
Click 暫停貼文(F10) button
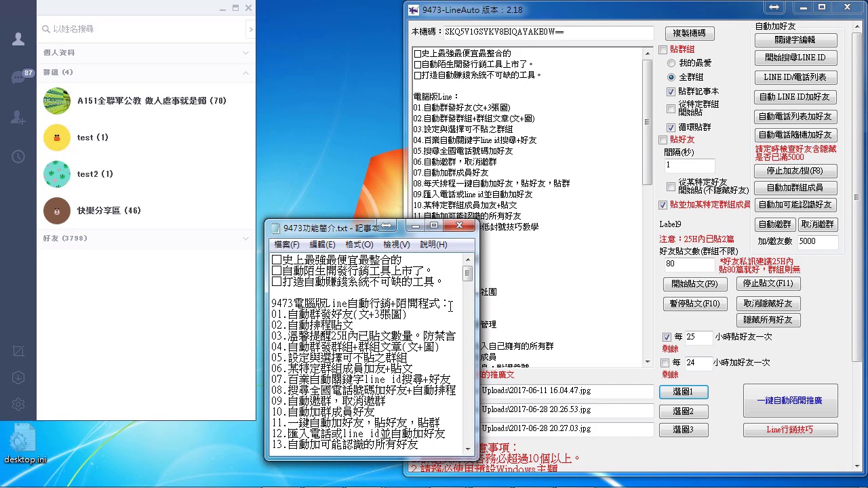(694, 304)
